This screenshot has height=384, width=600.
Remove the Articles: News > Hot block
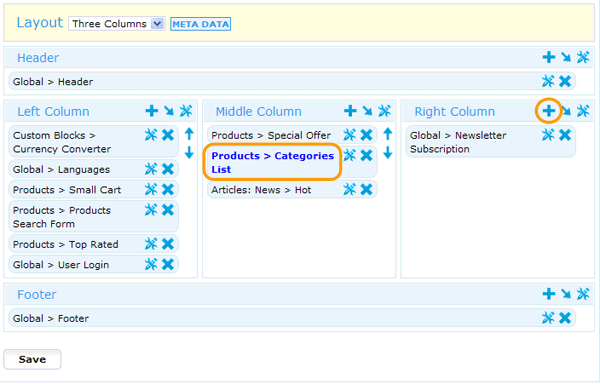[367, 189]
